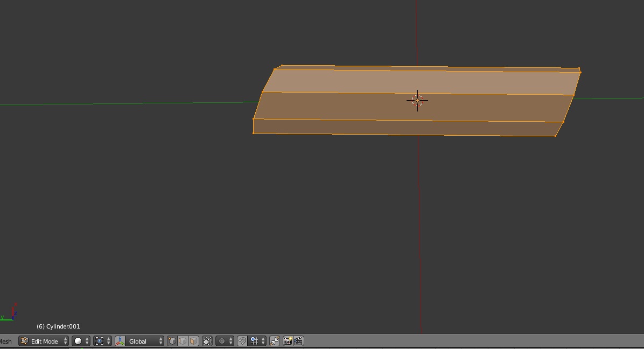Click the XYZ axis orientation mini gizmo
644x349 pixels.
coord(9,312)
